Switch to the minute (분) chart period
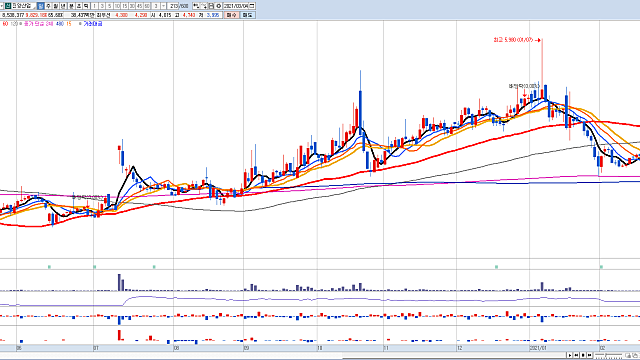 71,6
